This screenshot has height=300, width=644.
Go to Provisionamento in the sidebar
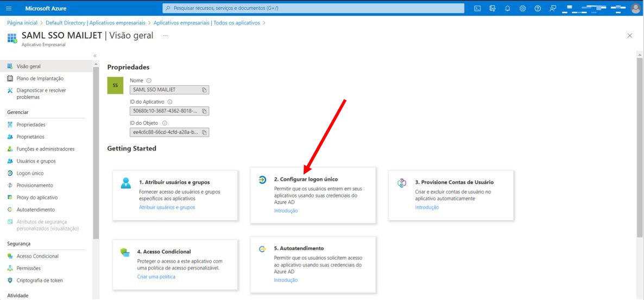pyautogui.click(x=35, y=185)
